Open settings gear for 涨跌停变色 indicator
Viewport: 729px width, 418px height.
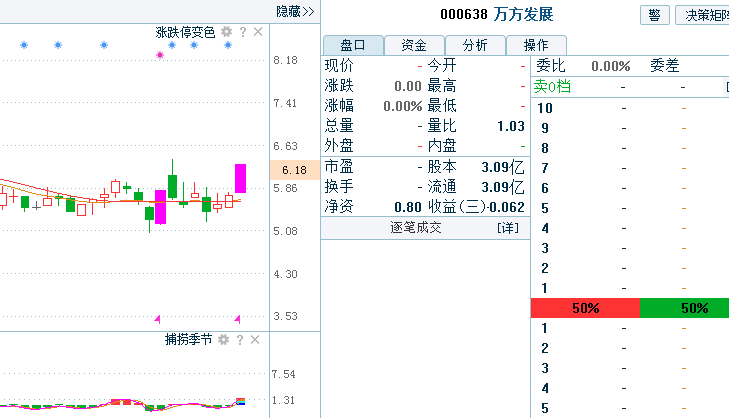point(226,32)
